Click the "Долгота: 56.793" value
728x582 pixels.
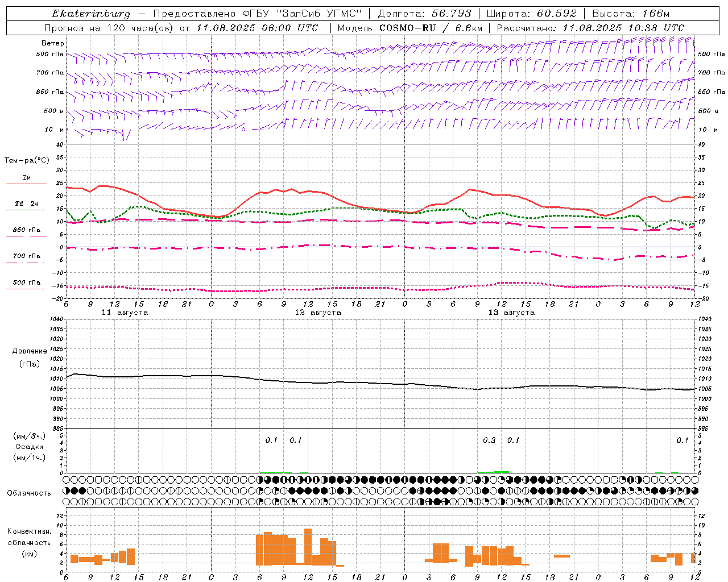coord(425,14)
